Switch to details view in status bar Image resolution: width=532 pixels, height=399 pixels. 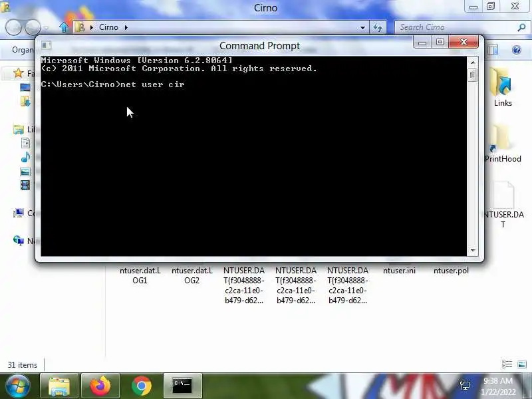coord(507,364)
